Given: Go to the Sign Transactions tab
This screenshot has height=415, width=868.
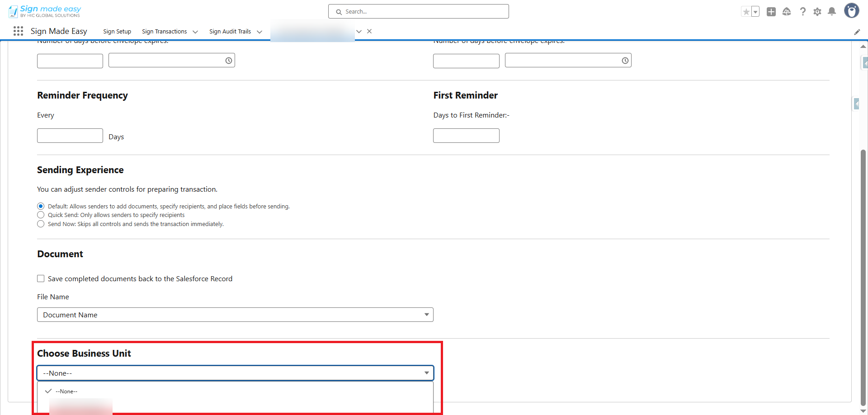Looking at the screenshot, I should pyautogui.click(x=165, y=32).
